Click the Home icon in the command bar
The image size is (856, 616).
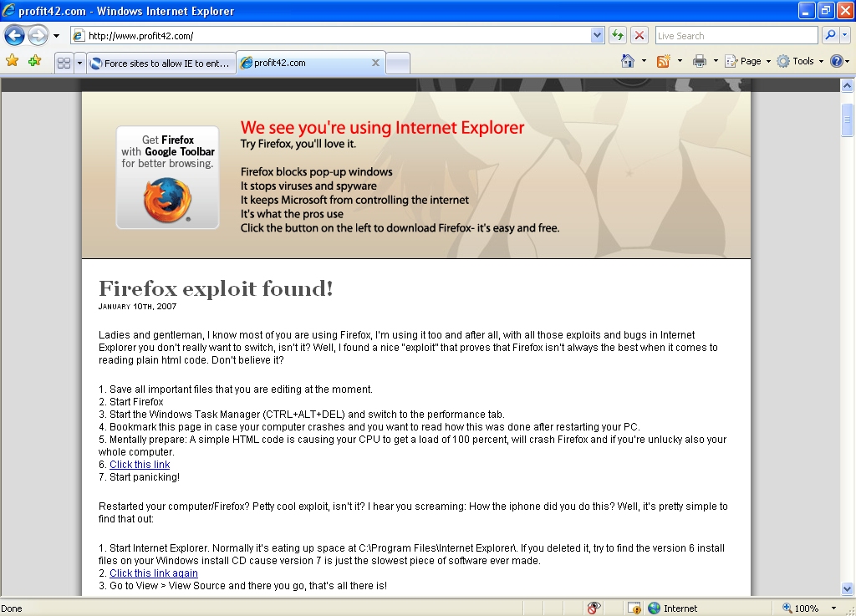click(x=628, y=61)
